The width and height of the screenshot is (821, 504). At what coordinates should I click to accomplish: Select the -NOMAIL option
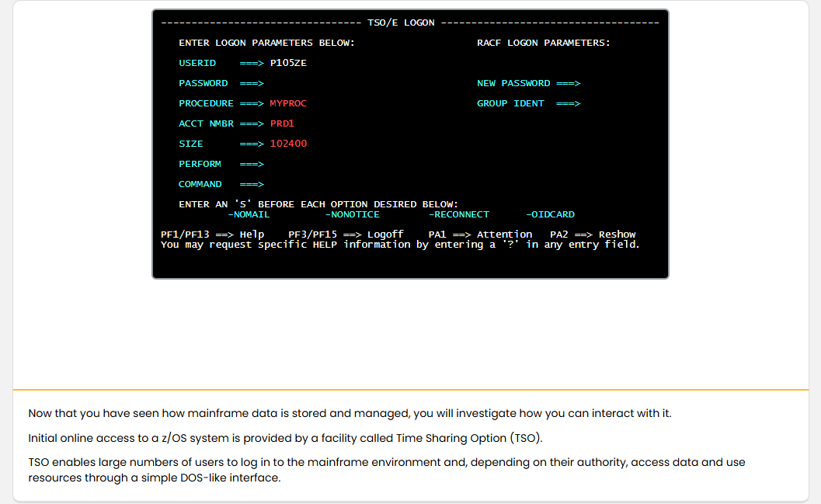(249, 214)
